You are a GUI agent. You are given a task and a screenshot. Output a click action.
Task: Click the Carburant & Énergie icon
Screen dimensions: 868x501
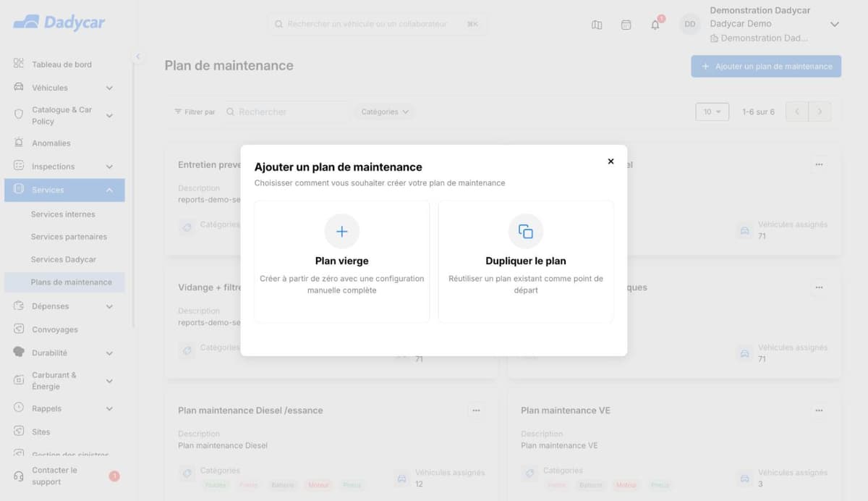tap(19, 379)
